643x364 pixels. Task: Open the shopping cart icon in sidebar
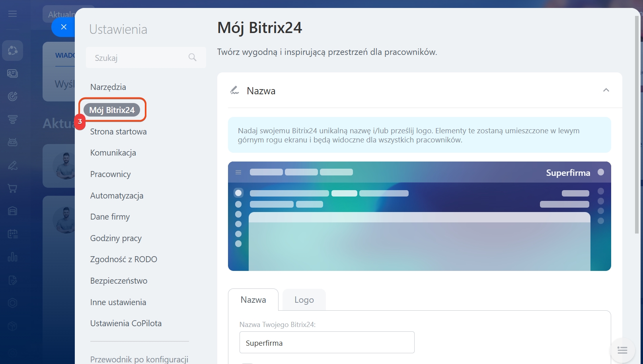click(x=13, y=188)
